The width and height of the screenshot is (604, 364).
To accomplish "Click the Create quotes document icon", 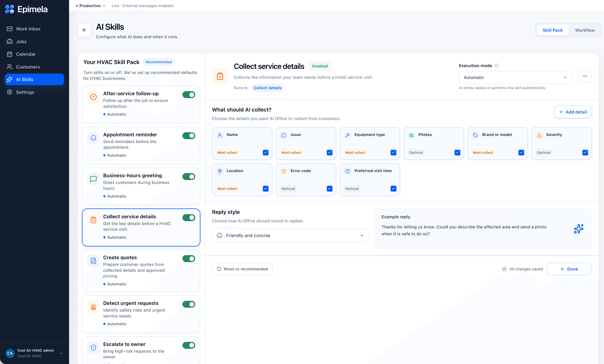I will pyautogui.click(x=93, y=261).
